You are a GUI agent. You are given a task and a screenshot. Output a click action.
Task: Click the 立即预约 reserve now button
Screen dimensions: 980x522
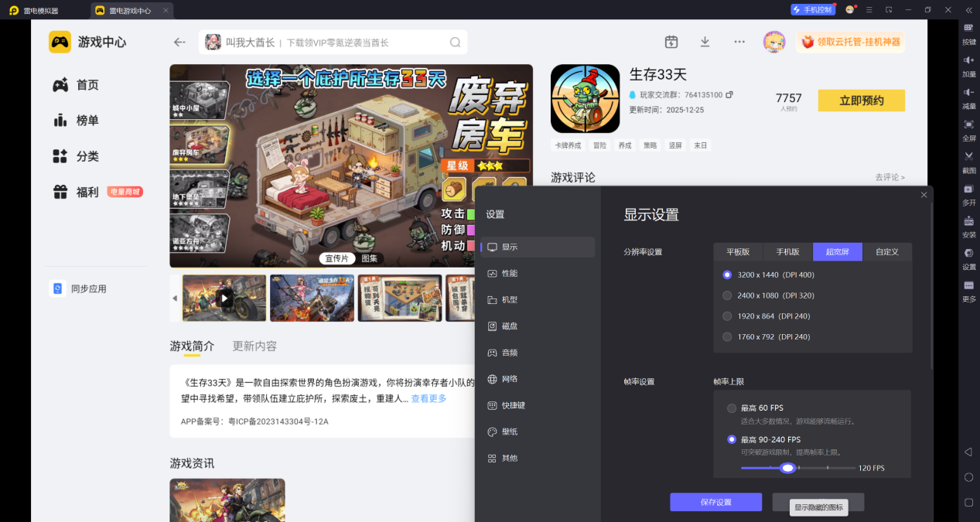tap(861, 101)
